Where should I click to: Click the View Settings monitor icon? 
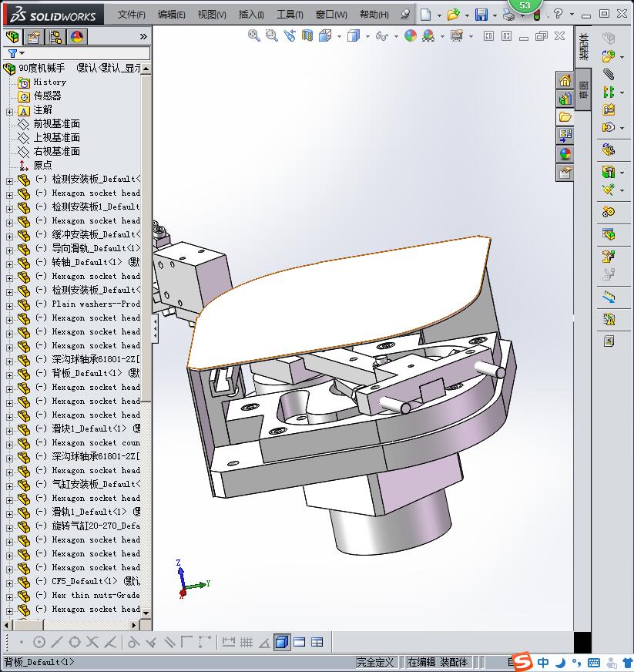click(457, 35)
